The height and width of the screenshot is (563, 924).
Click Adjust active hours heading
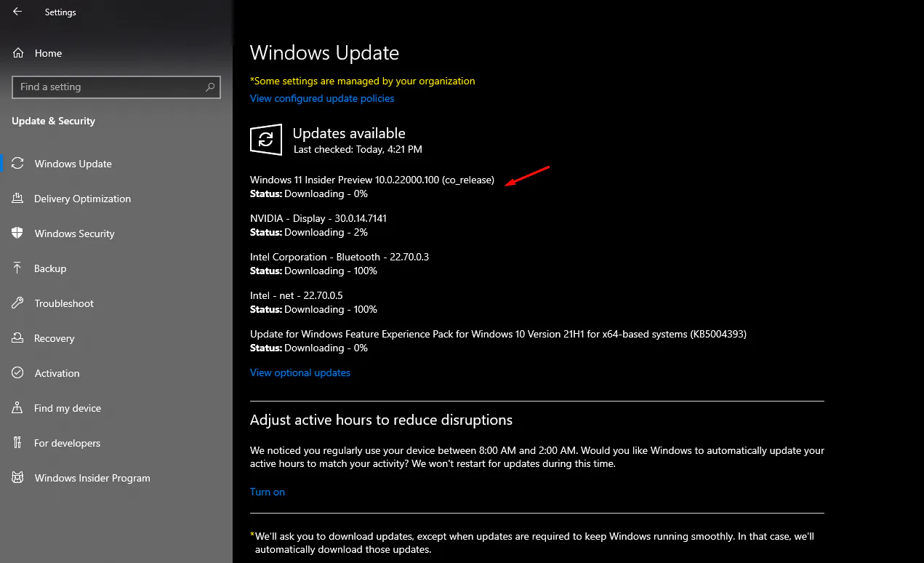pos(381,420)
